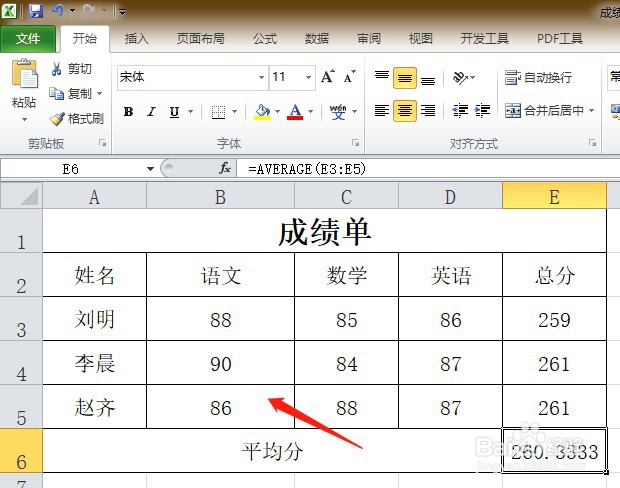Click the fill color paint bucket icon
Screen dimensions: 620x488
pos(262,112)
